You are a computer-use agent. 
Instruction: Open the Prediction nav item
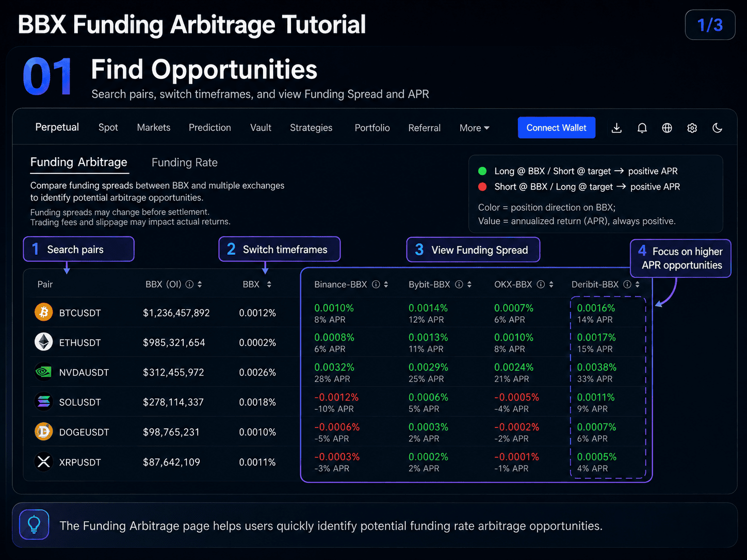point(210,127)
